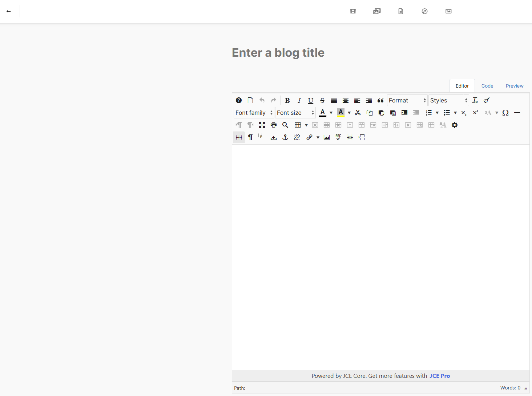The width and height of the screenshot is (532, 396).
Task: Open the editor help question-mark icon
Action: pos(239,101)
